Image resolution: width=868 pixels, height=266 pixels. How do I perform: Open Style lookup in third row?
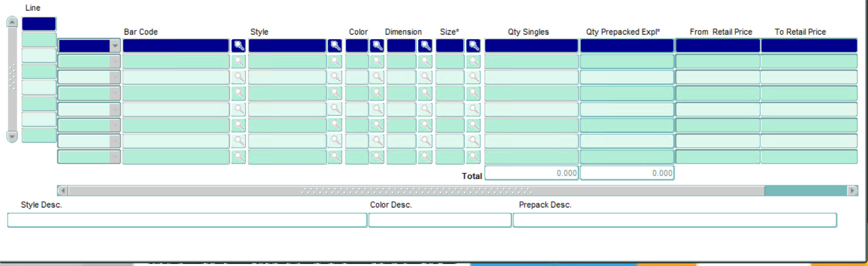pyautogui.click(x=335, y=78)
